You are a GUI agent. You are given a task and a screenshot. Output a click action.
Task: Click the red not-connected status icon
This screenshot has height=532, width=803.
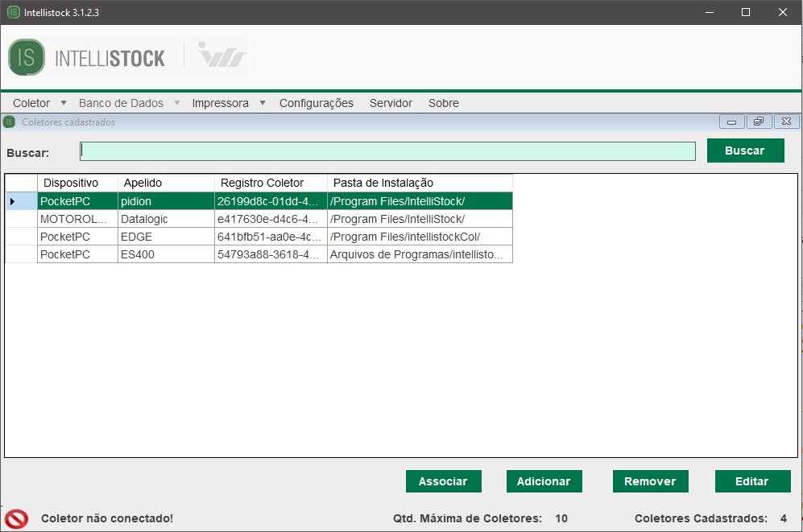16,518
